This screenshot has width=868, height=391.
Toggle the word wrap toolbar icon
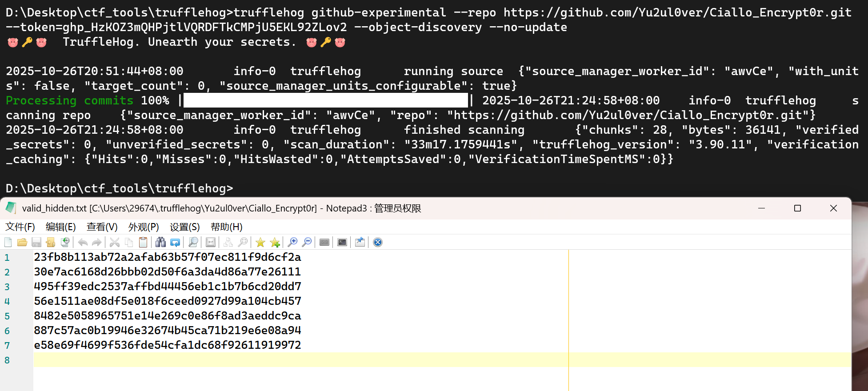point(211,242)
